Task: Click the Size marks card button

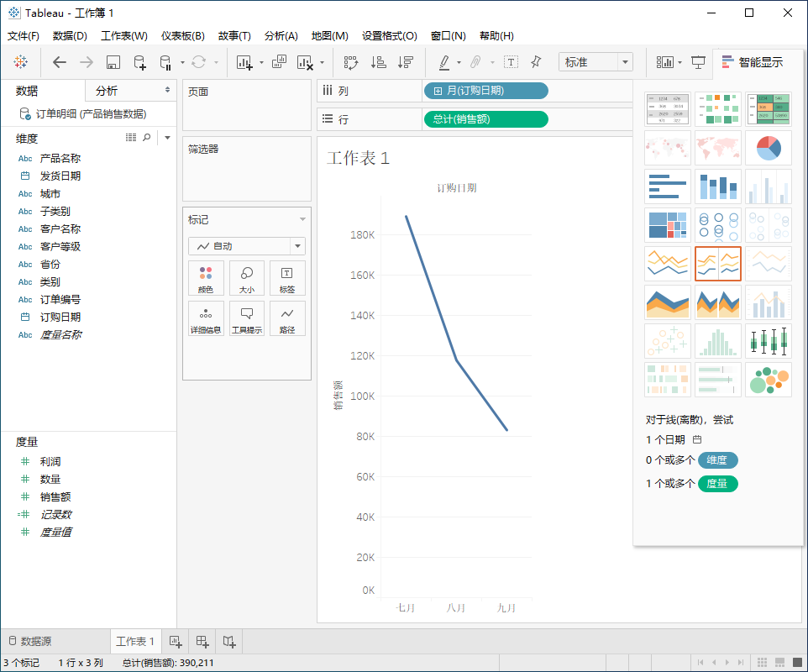Action: 247,278
